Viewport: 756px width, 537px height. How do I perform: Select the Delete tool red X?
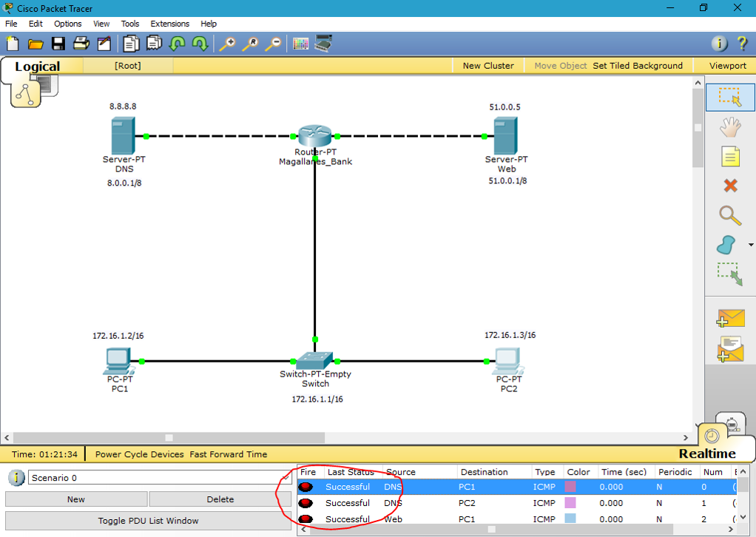click(x=730, y=185)
